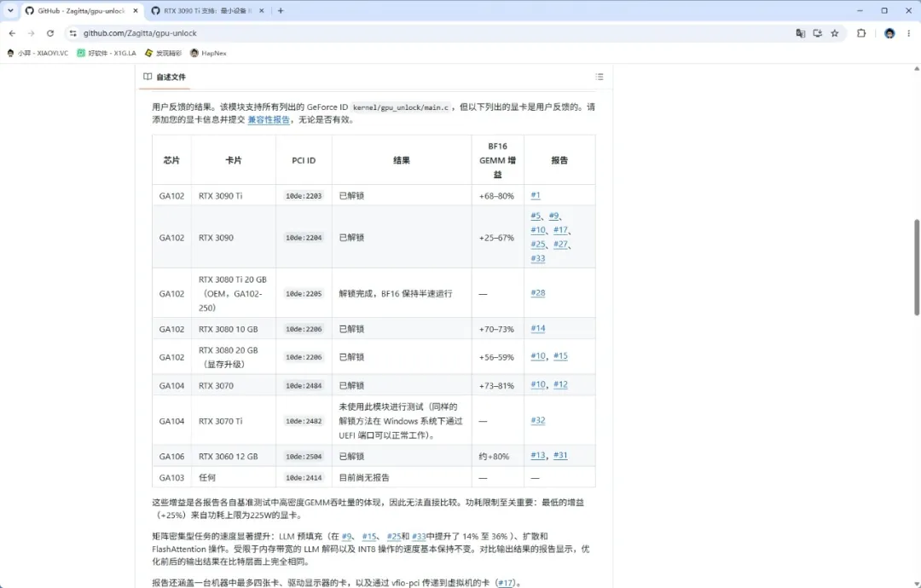Open the README outline icon
Viewport: 921px width, 588px height.
pos(600,77)
